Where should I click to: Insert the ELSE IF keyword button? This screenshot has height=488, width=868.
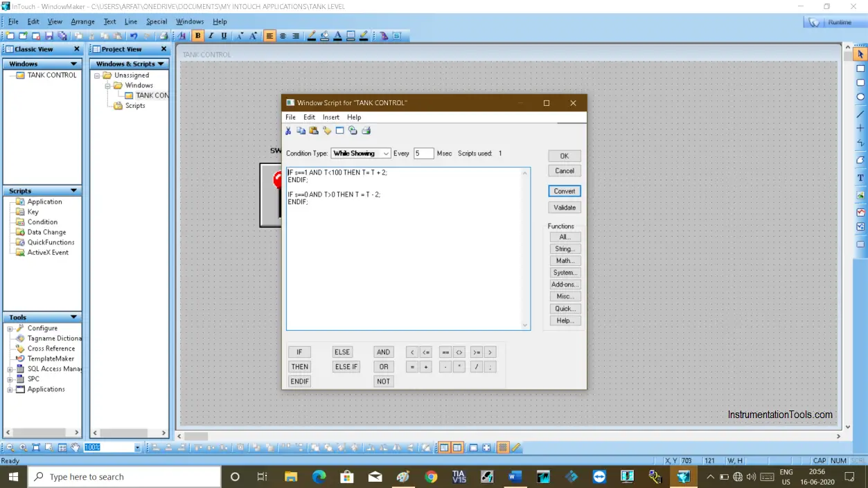pyautogui.click(x=346, y=367)
